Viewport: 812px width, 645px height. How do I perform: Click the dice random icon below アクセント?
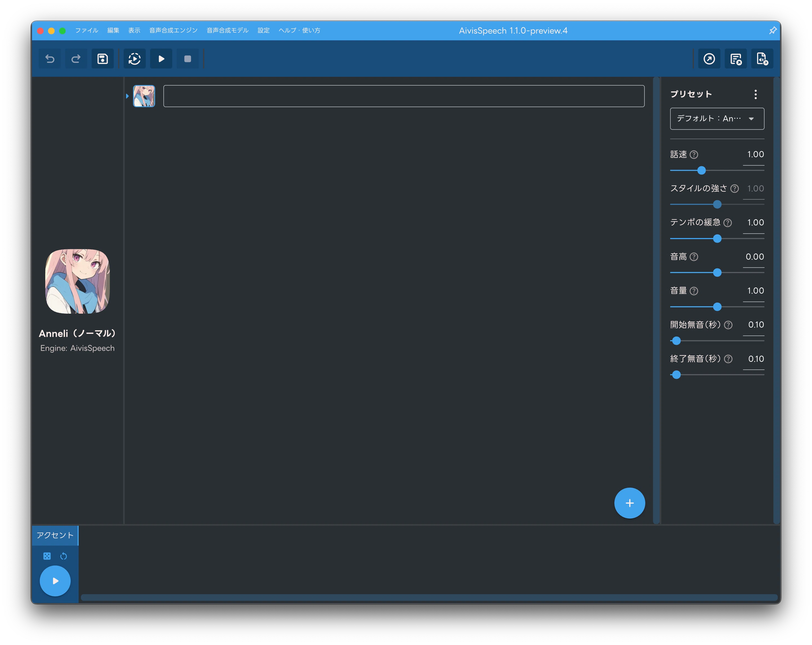tap(47, 556)
